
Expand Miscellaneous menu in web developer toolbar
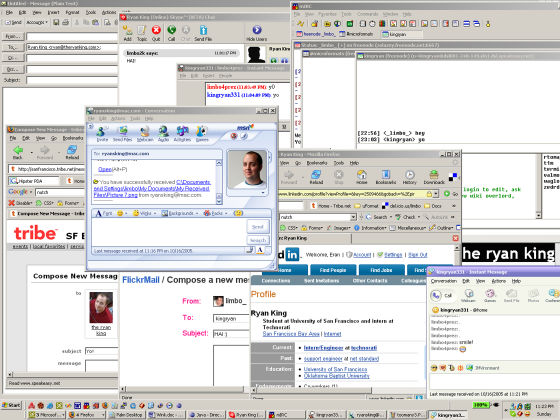pos(409,228)
